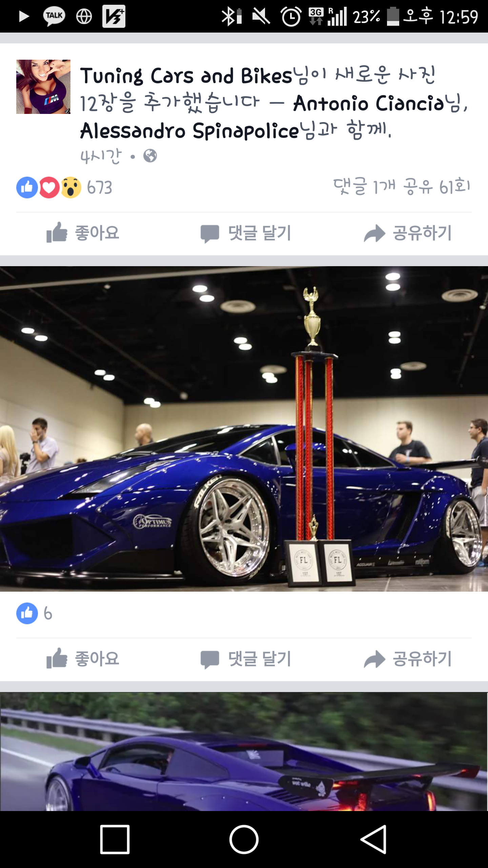
Task: Open the blue Lamborghini trophy photo
Action: pos(244,429)
